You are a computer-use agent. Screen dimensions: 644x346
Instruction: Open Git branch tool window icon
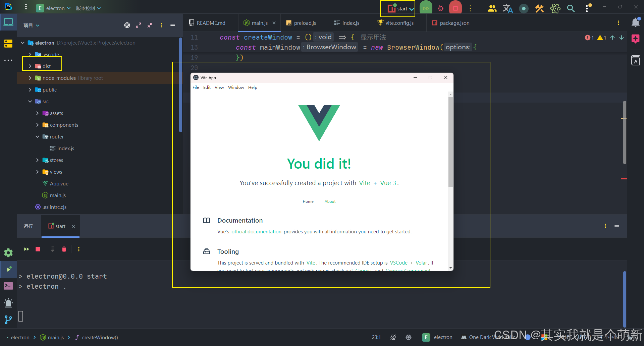[x=8, y=320]
